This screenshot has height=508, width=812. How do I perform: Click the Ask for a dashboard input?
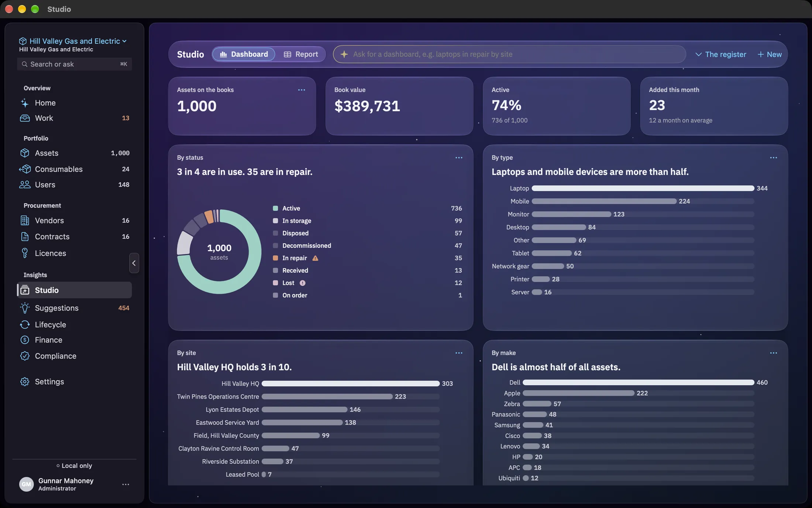point(509,54)
